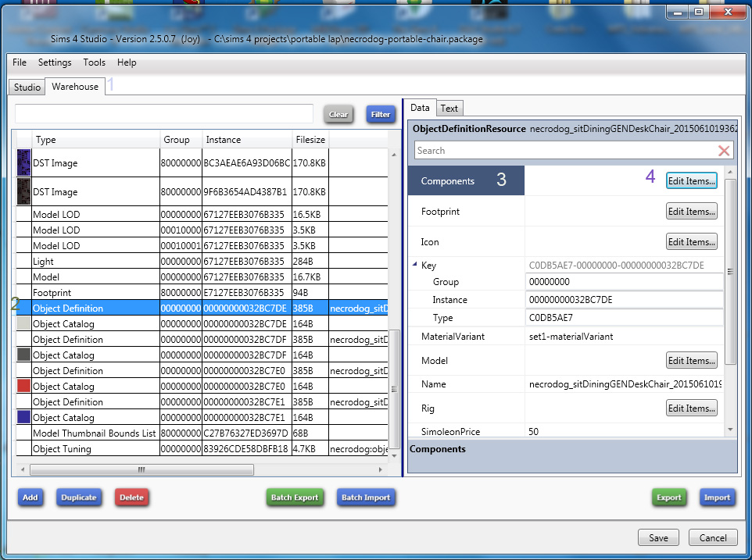Click the Components property label

tap(447, 180)
